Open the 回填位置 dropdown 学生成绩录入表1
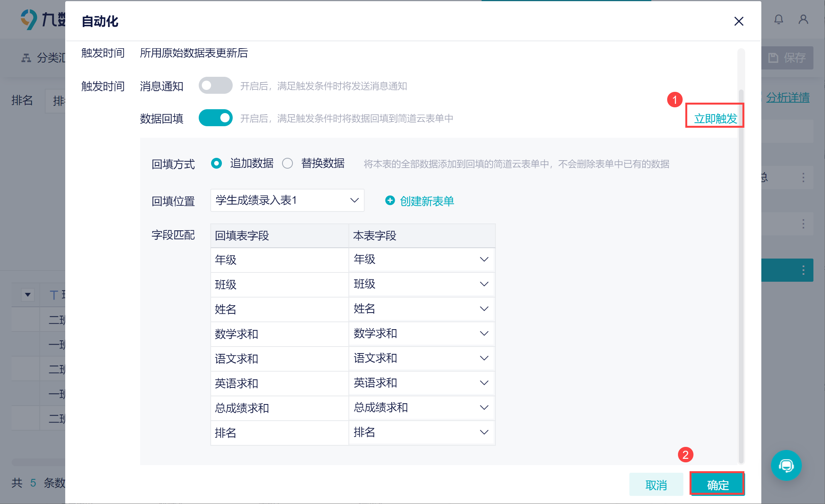 (x=287, y=200)
